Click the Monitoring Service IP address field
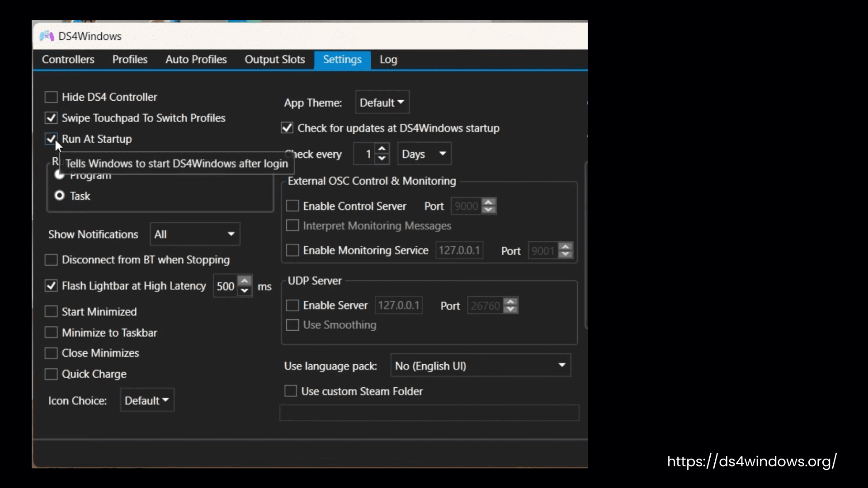This screenshot has height=488, width=868. 459,250
